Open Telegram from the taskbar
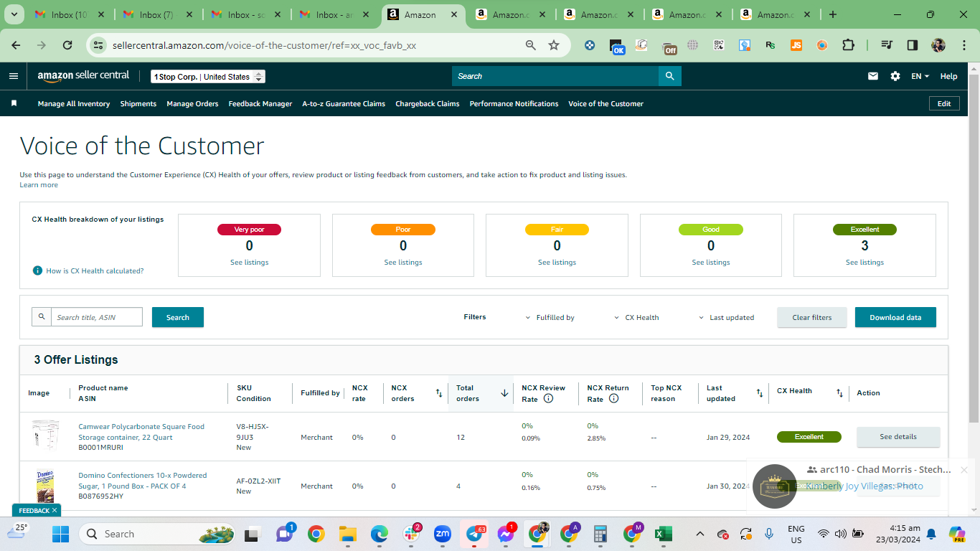Screen dimensions: 980x551 click(x=475, y=534)
